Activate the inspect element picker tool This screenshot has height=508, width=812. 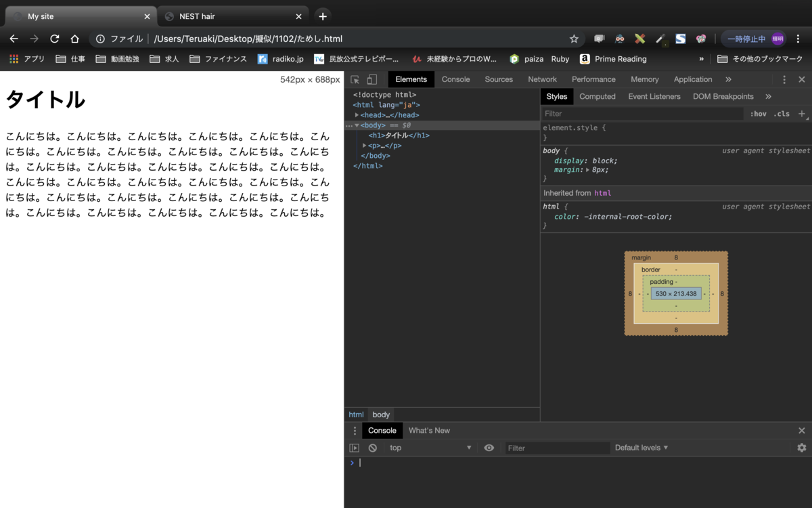[x=355, y=79]
